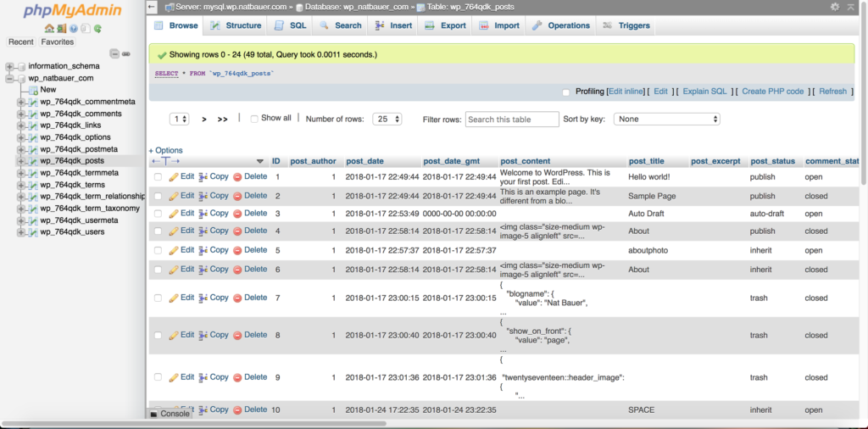The height and width of the screenshot is (429, 868).
Task: Click pencil Edit icon for row 7
Action: point(173,298)
